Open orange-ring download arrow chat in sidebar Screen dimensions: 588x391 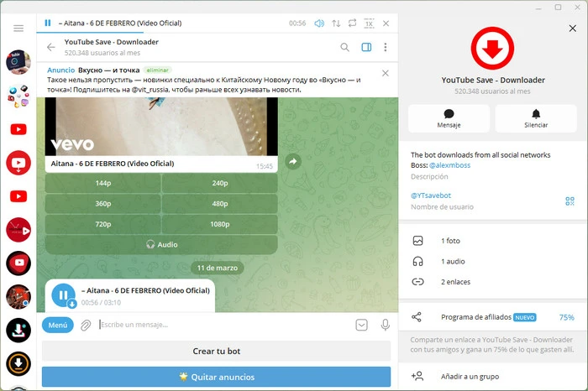pyautogui.click(x=18, y=363)
